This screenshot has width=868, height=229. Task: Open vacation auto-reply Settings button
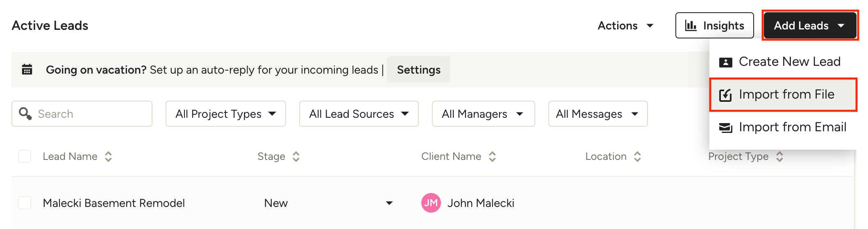click(418, 70)
